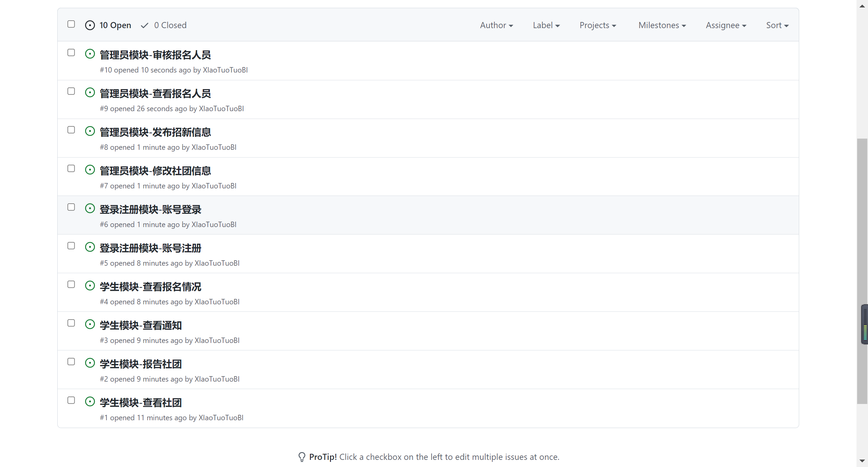
Task: Select checkbox for 学生模块-查看社团
Action: 71,400
